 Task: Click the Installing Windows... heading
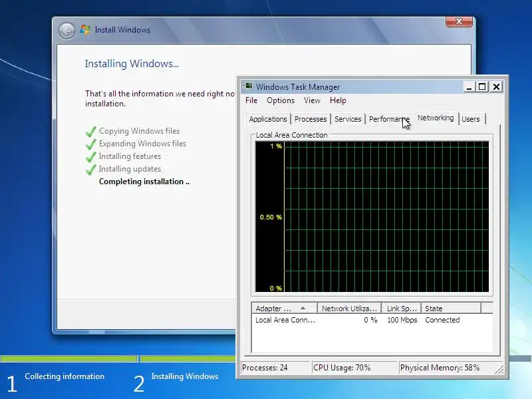click(132, 64)
